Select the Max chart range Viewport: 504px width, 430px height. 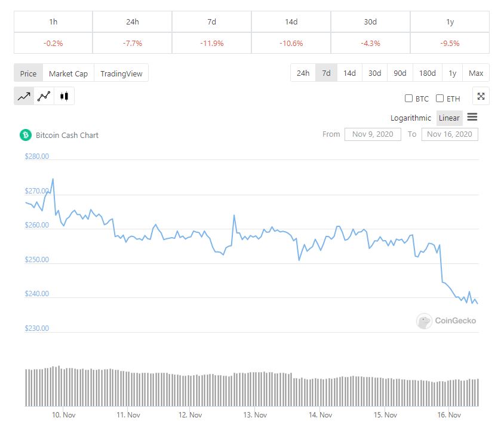[x=476, y=73]
